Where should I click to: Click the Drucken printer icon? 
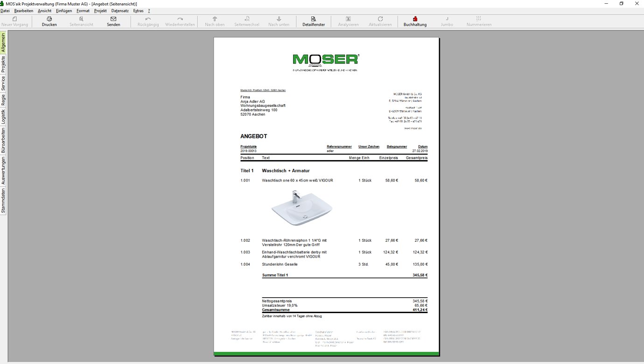[49, 19]
